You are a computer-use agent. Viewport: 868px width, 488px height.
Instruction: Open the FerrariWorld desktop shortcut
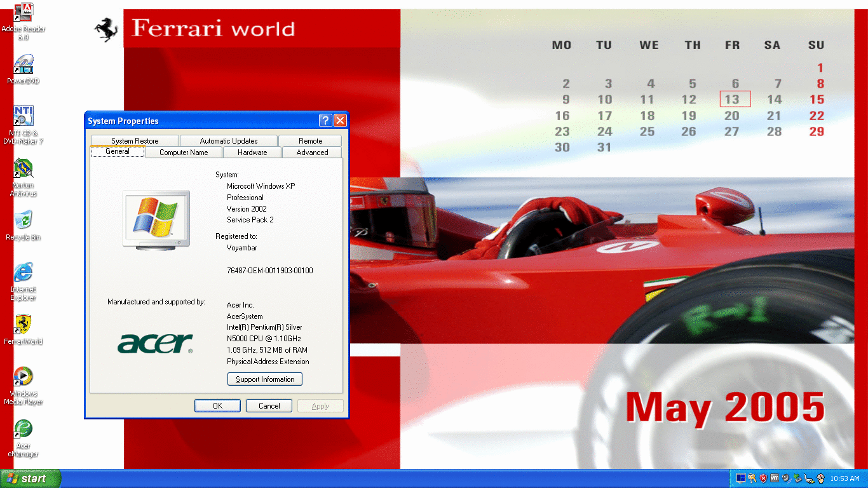point(24,324)
